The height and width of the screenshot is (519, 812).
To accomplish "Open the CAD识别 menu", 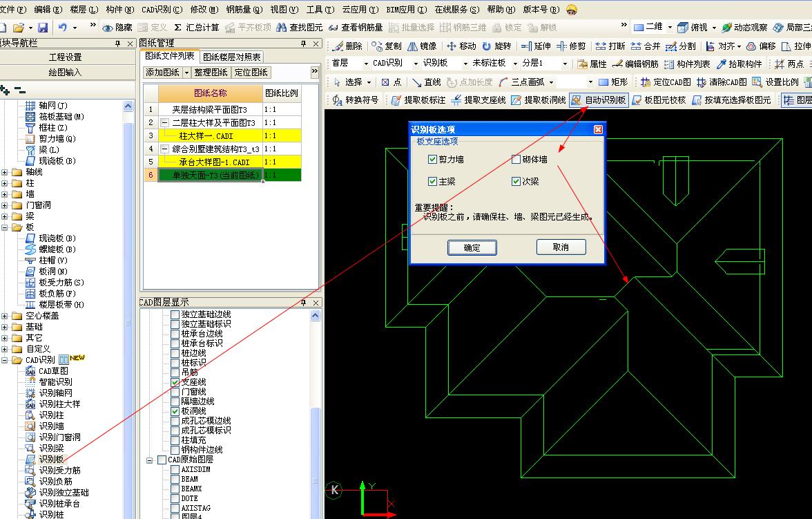I will [x=162, y=10].
